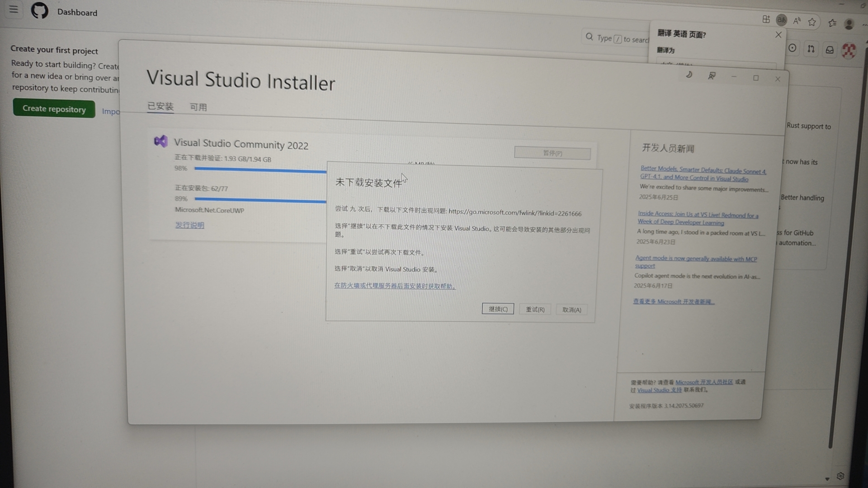Open the firewall or proxy help link
Image resolution: width=868 pixels, height=488 pixels.
(395, 286)
